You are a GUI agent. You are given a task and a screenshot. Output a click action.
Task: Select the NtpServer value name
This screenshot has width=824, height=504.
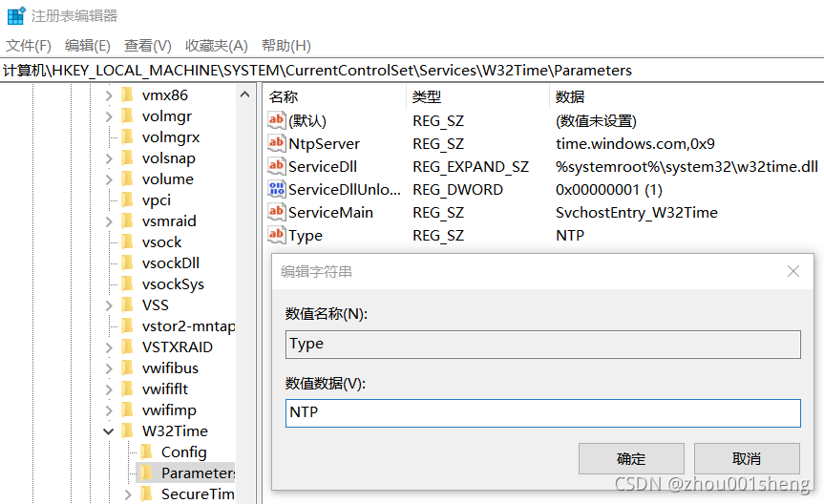pyautogui.click(x=325, y=143)
